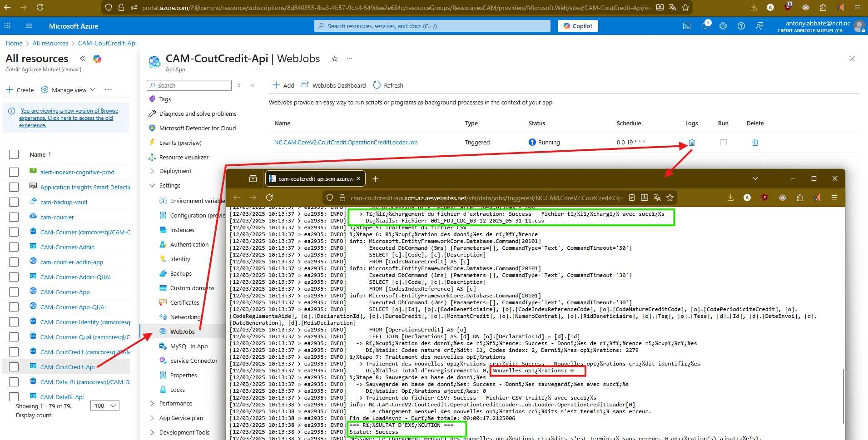Open the NC.CAM.CoreV2.CoutCredit.OperationCreditLoader.Job link

[346, 143]
